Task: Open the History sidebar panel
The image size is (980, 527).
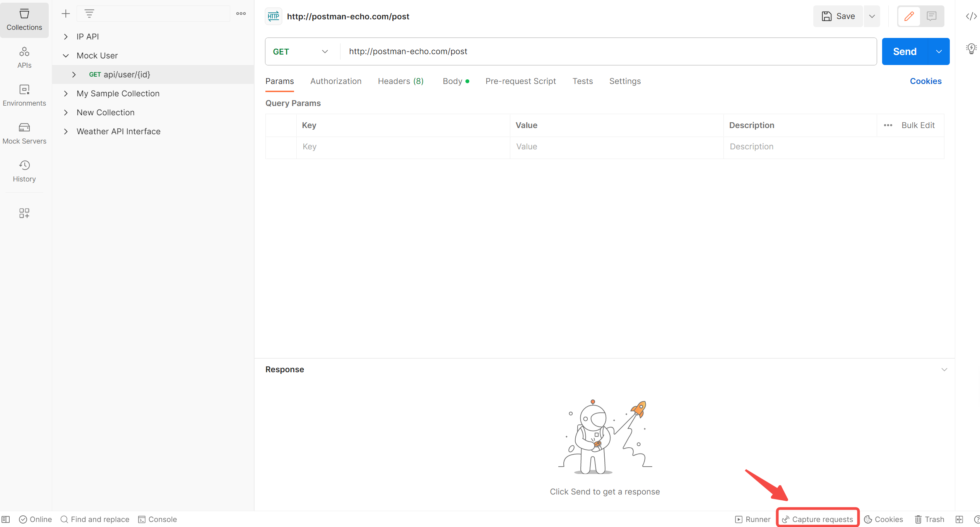Action: (24, 171)
